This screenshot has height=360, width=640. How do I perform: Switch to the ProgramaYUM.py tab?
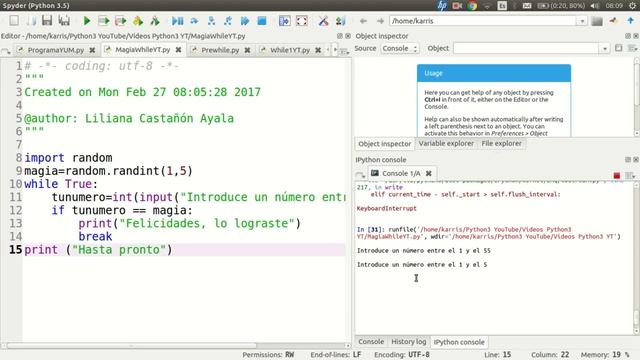point(56,50)
